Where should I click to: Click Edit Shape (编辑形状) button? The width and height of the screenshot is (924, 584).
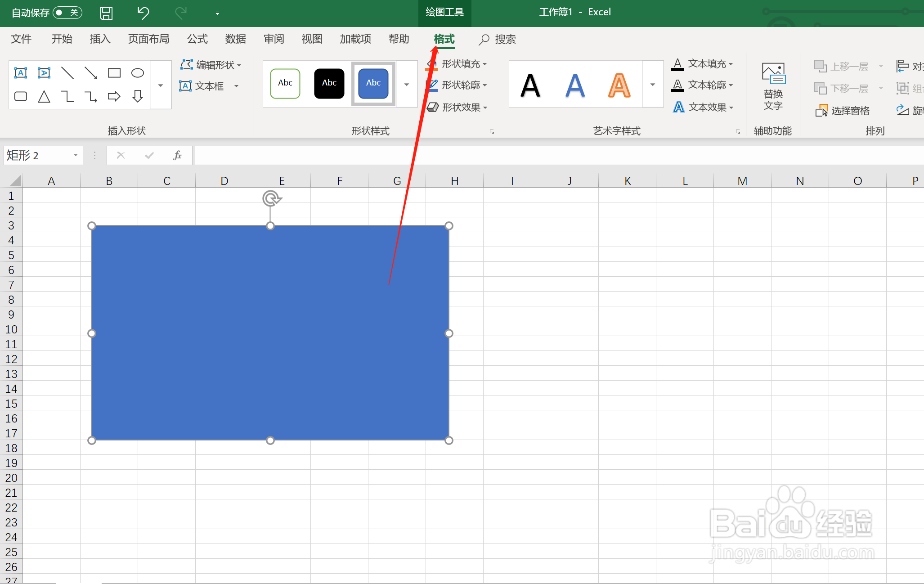(x=211, y=65)
